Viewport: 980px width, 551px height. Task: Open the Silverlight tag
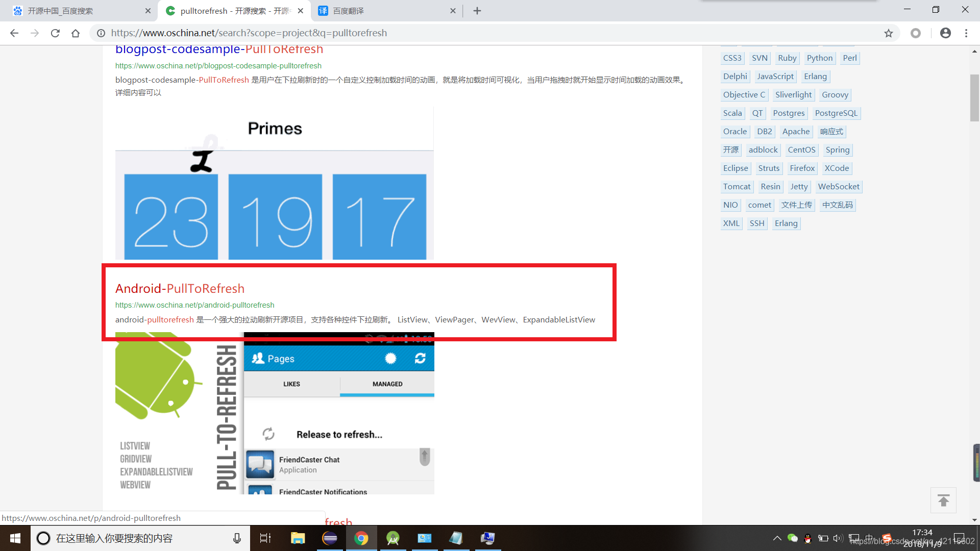tap(793, 95)
